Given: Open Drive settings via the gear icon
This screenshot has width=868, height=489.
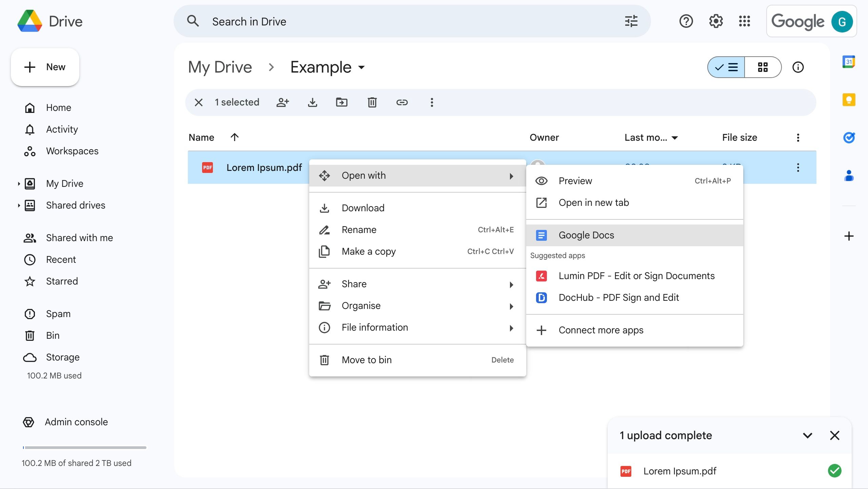Looking at the screenshot, I should [x=715, y=21].
